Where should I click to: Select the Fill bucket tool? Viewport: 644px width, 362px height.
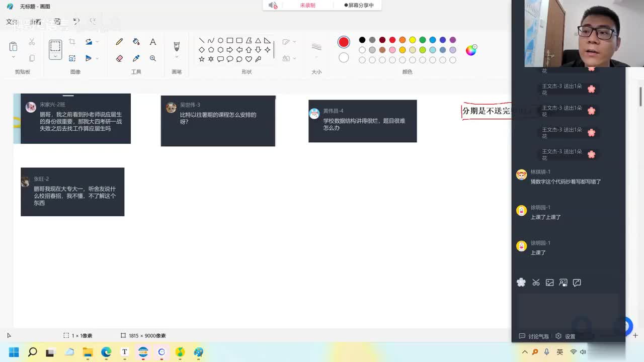(136, 42)
